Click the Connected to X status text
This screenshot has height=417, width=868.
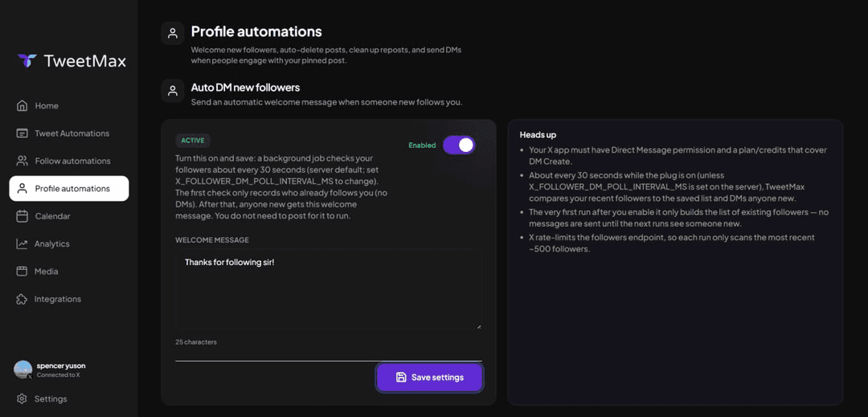coord(58,375)
